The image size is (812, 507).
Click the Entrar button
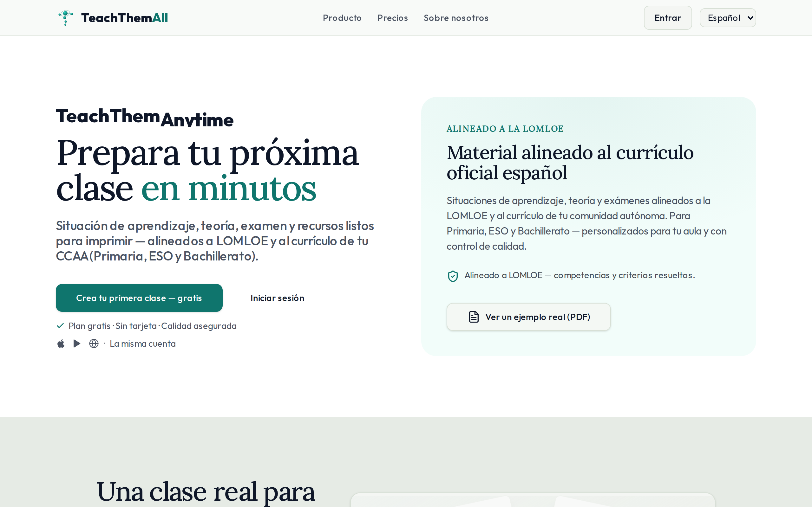(x=668, y=18)
